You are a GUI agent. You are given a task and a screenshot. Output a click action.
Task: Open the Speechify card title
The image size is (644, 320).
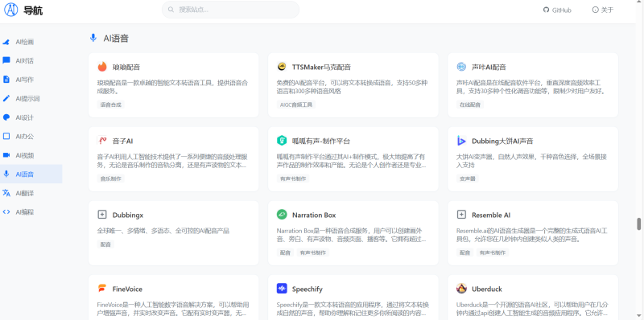(308, 289)
